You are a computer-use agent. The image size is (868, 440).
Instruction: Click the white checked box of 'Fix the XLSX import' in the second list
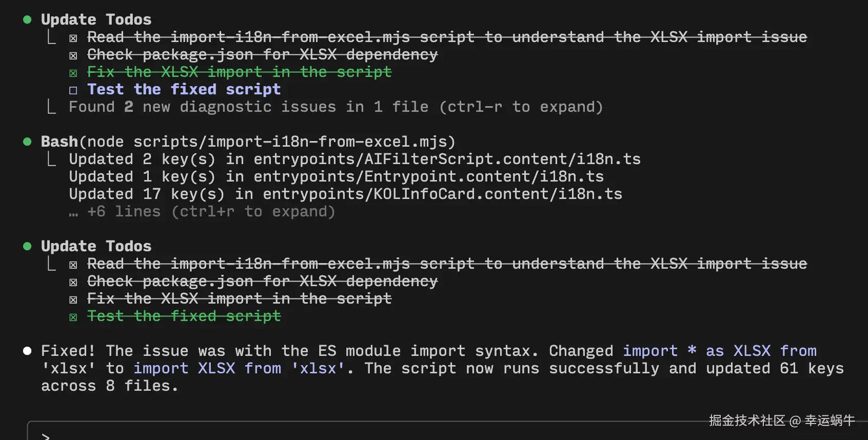coord(73,299)
